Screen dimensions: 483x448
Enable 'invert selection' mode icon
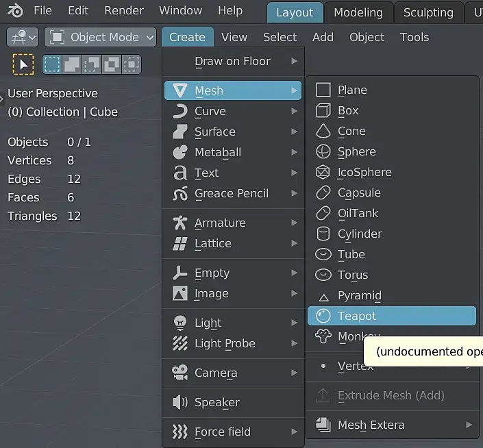pyautogui.click(x=111, y=64)
